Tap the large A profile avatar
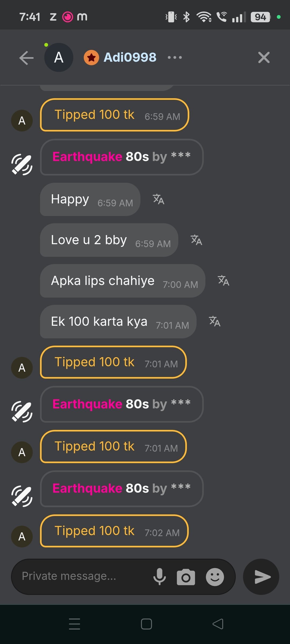The width and height of the screenshot is (290, 644). pyautogui.click(x=59, y=57)
